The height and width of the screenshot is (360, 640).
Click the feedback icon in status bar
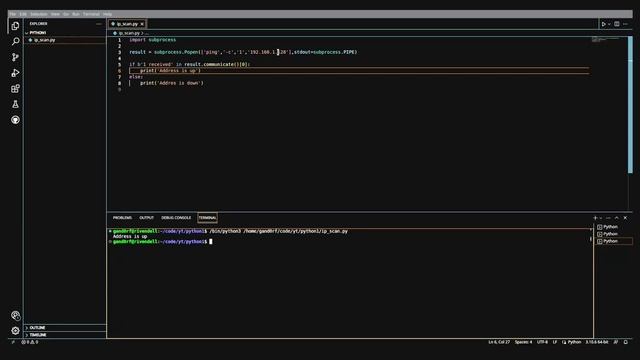pyautogui.click(x=616, y=342)
